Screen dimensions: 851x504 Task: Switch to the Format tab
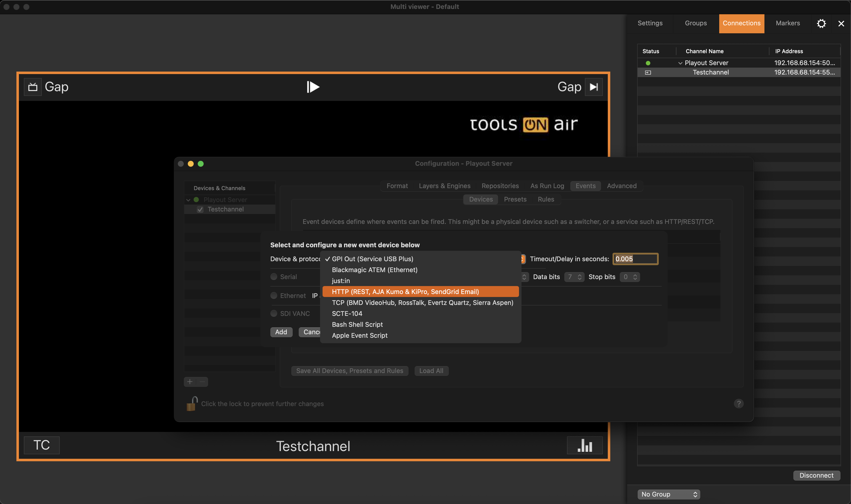coord(397,186)
